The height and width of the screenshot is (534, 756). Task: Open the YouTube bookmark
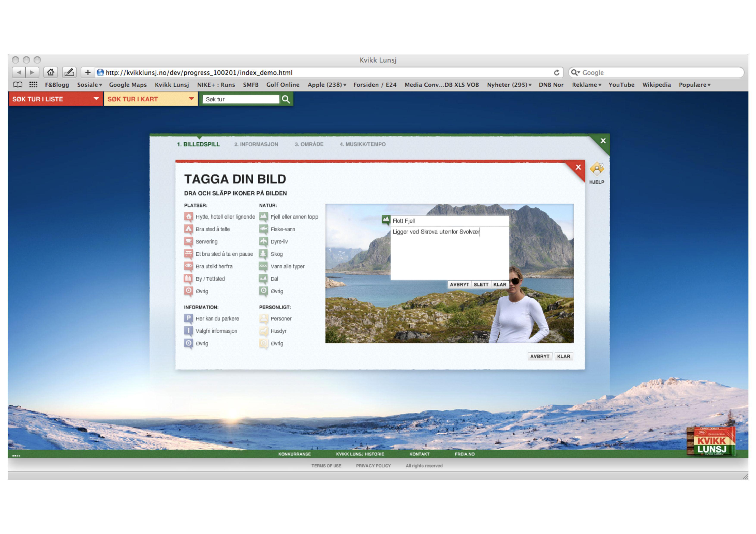(x=621, y=85)
